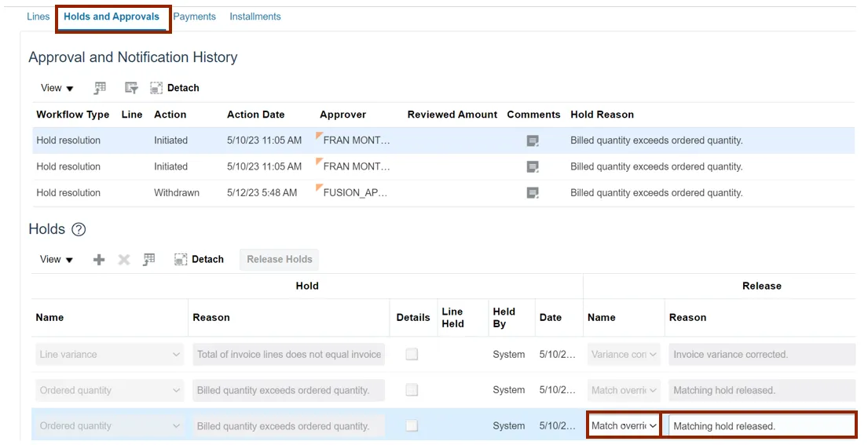Open comments icon for the Withdrawn row
Image resolution: width=868 pixels, height=445 pixels.
(533, 193)
